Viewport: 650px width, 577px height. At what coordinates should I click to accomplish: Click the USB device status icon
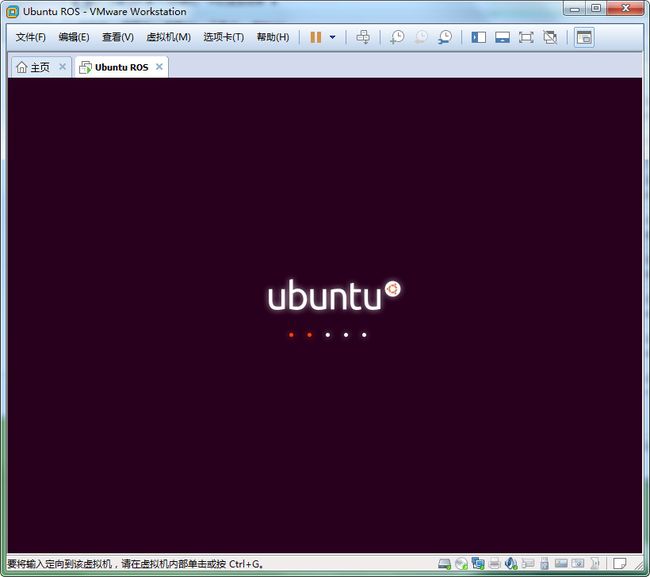pos(545,564)
